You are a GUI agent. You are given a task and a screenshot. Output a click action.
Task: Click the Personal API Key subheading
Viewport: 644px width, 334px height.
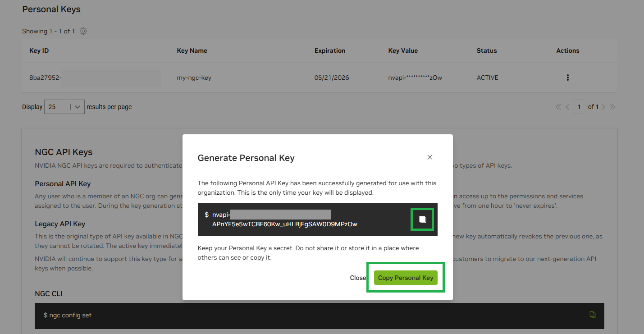coord(63,184)
